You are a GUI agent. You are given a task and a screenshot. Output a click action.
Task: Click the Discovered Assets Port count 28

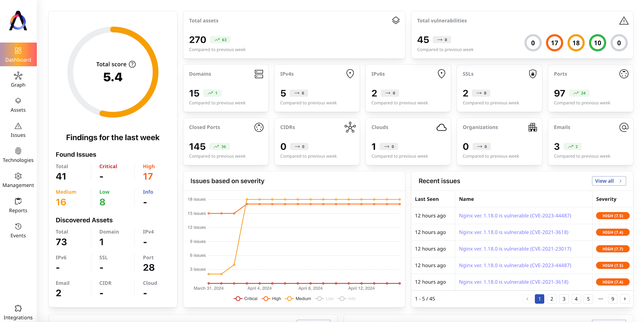149,268
